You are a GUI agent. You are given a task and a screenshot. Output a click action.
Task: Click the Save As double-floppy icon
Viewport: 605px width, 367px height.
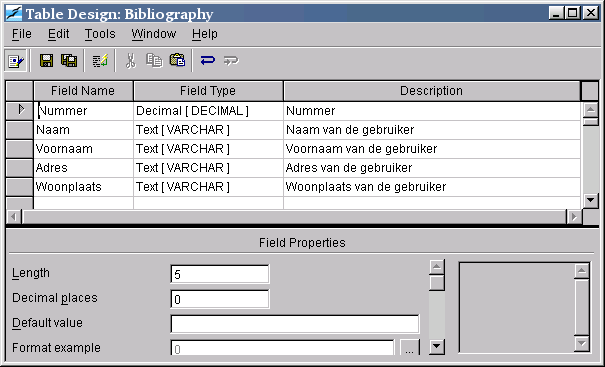pos(69,61)
